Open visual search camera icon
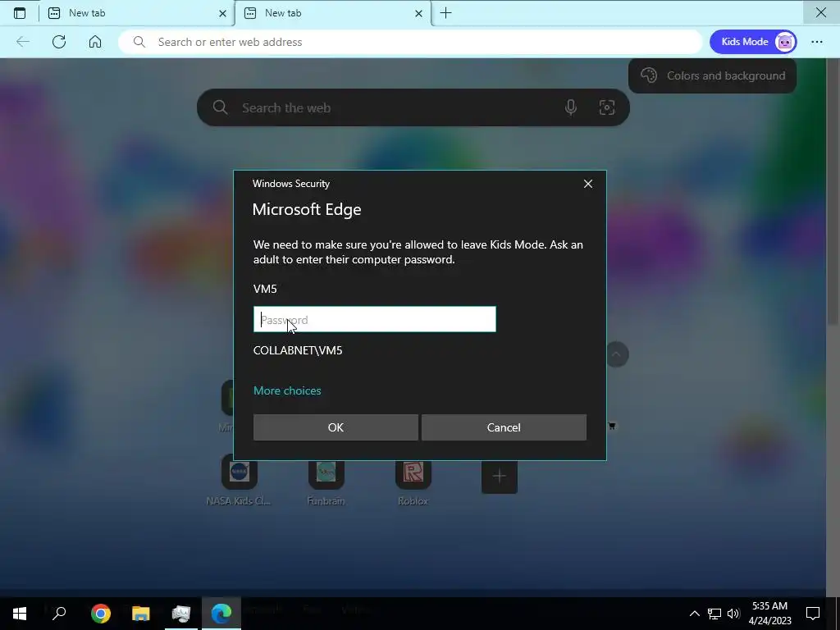840x630 pixels. click(x=606, y=107)
